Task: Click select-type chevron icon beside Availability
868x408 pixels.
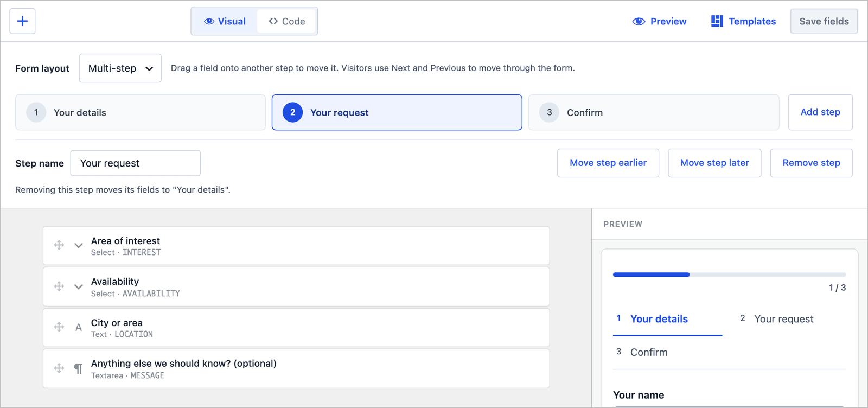Action: click(x=79, y=286)
